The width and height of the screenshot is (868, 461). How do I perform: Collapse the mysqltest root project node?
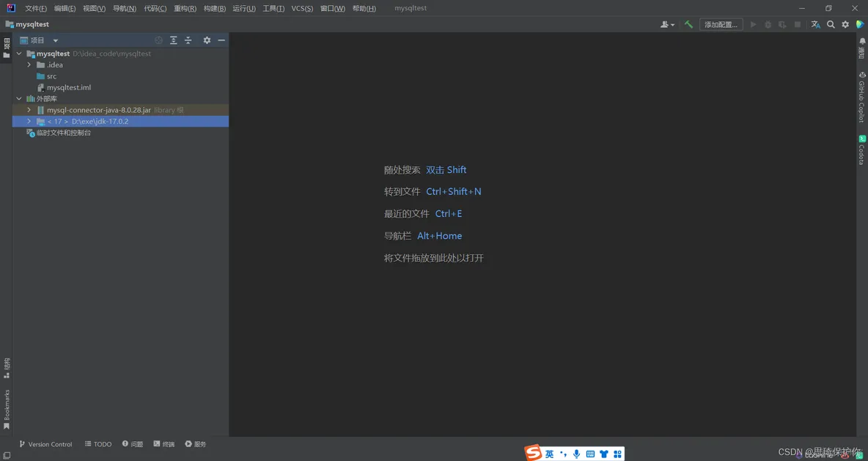[19, 54]
